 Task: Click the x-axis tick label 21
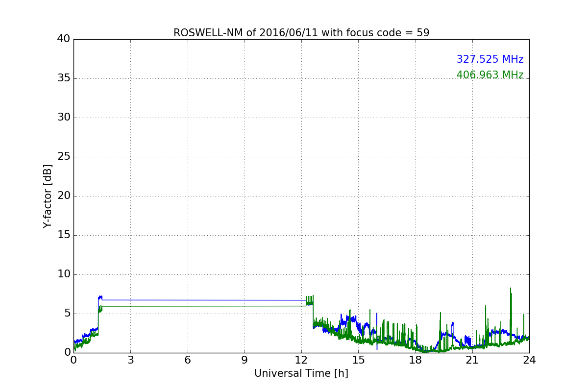coord(472,360)
